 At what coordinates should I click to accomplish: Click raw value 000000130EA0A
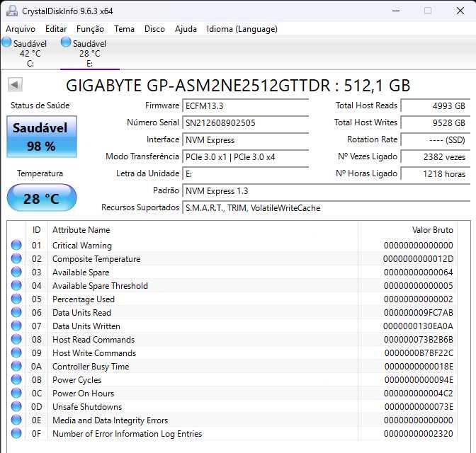click(418, 326)
